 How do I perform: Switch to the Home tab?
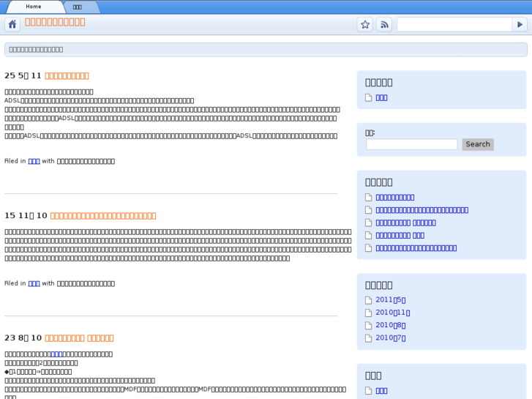(x=34, y=7)
